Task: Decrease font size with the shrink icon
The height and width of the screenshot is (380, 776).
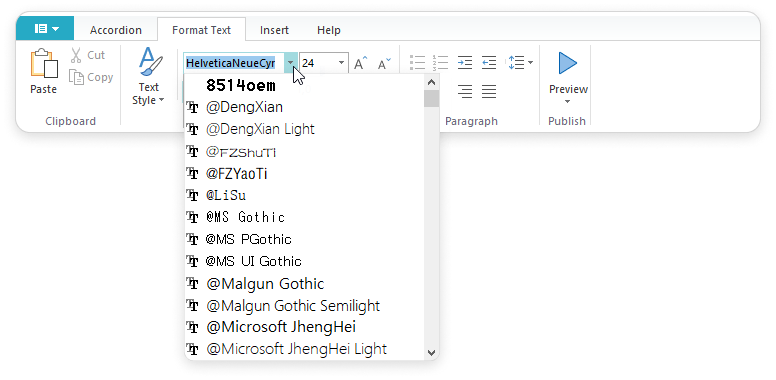Action: tap(384, 63)
